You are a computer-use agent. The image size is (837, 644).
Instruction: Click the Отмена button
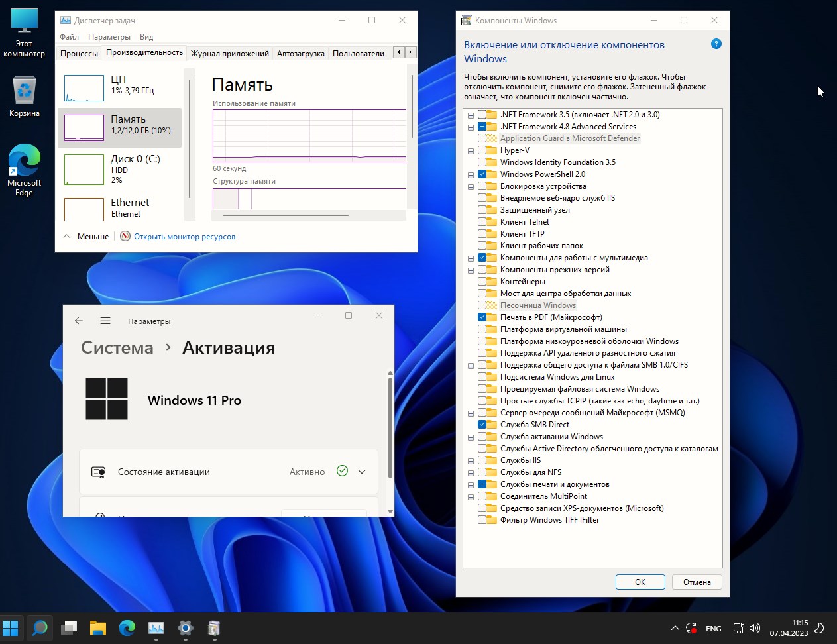tap(697, 582)
